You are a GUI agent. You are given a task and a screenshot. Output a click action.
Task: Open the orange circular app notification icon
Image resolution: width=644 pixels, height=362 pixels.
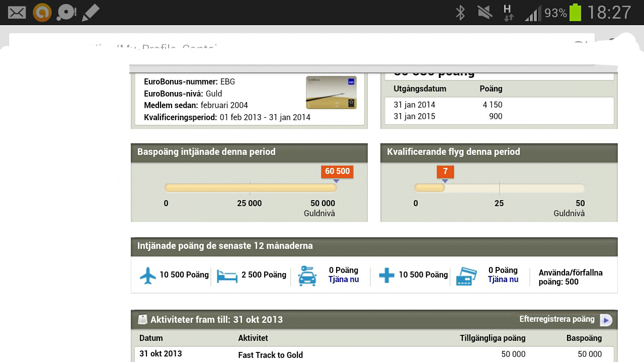(42, 13)
